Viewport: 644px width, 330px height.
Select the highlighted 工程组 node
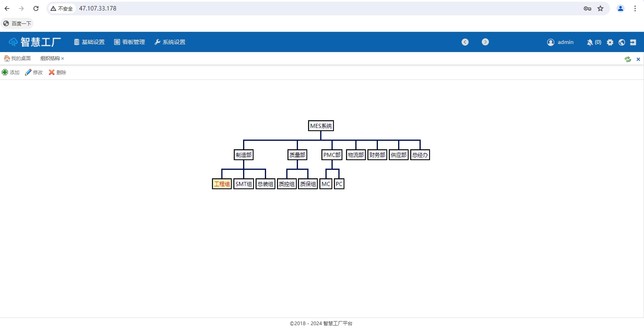pyautogui.click(x=222, y=184)
